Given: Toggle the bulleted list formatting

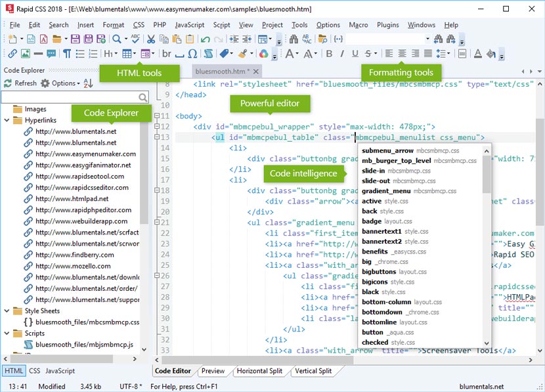Looking at the screenshot, I should click(x=79, y=54).
